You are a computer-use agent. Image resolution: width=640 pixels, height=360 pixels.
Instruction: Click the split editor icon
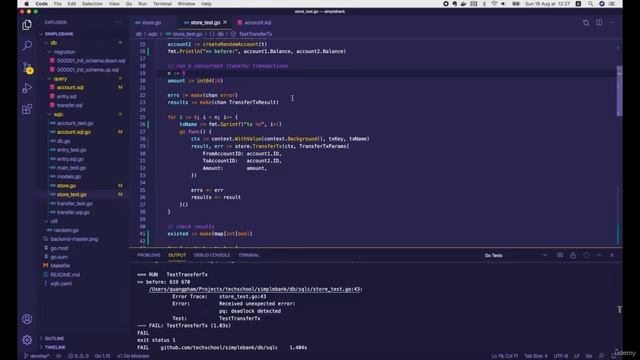pos(599,22)
